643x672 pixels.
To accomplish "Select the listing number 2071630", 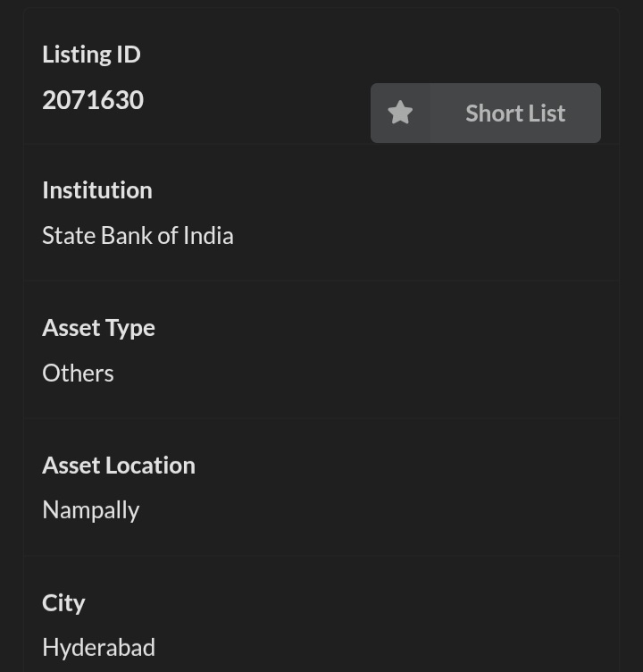I will 93,100.
